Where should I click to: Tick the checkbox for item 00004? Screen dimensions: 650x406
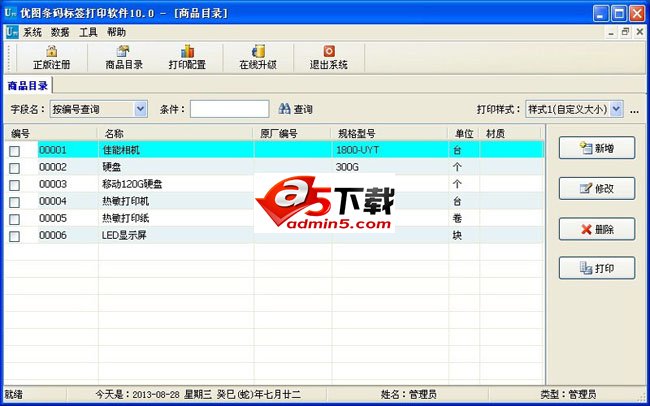[15, 202]
